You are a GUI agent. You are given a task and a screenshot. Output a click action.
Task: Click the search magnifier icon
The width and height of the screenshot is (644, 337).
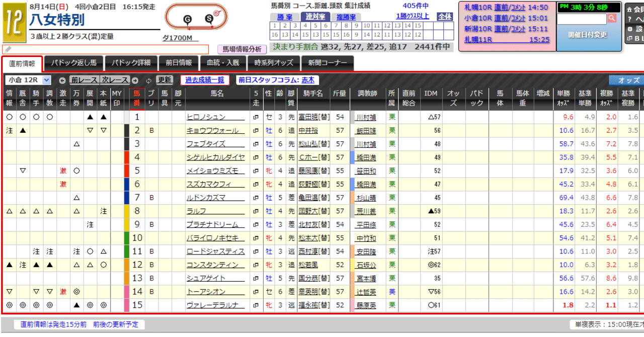click(612, 18)
